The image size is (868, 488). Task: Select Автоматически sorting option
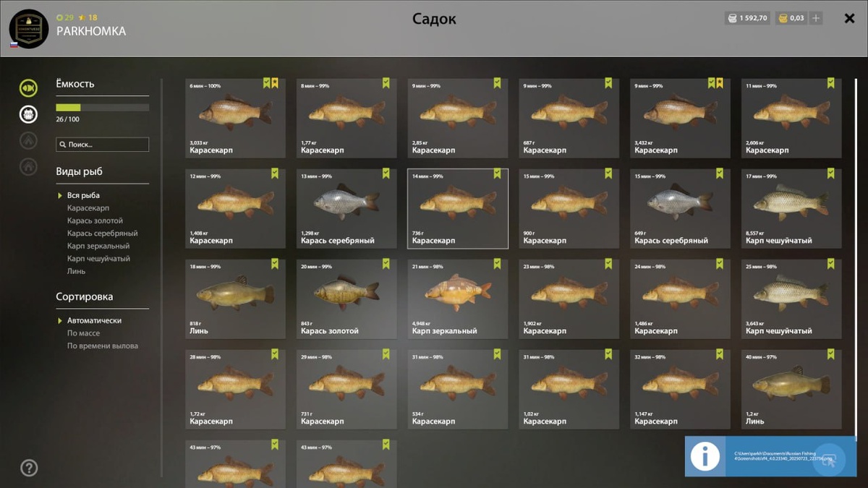click(x=94, y=320)
